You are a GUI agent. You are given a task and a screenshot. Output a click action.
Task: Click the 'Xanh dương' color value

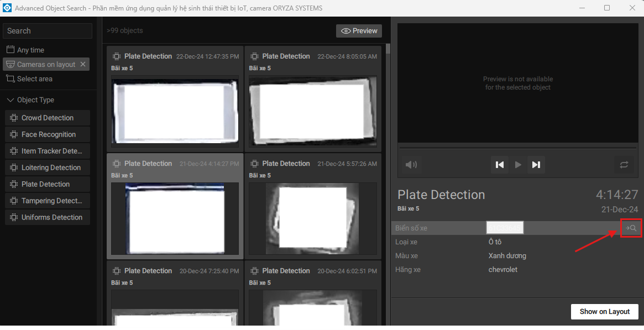tap(507, 256)
